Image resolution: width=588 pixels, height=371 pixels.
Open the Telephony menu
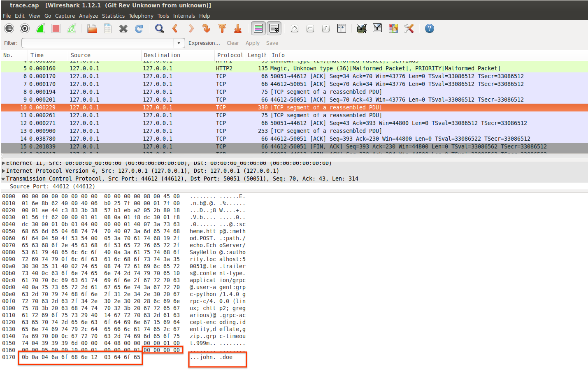[x=141, y=16]
